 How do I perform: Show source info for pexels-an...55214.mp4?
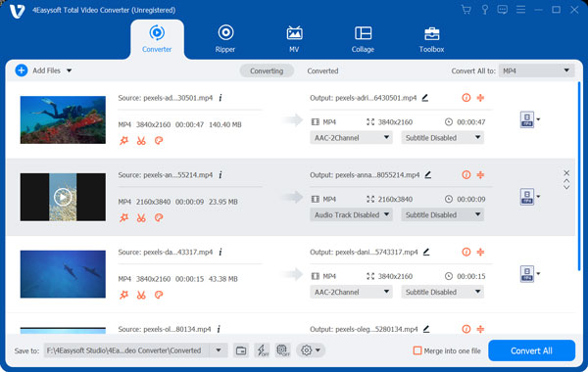pos(220,175)
